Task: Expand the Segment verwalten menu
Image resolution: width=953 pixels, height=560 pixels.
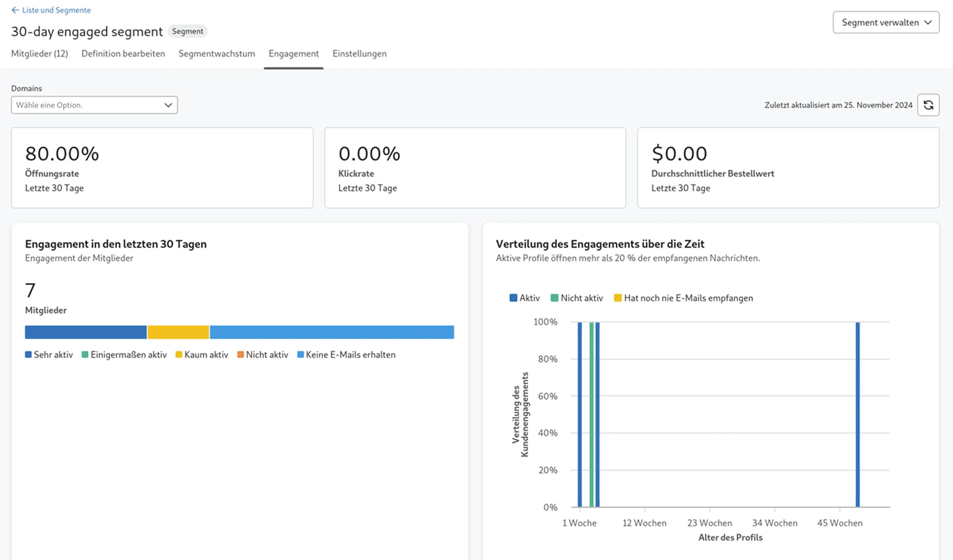Action: [886, 22]
